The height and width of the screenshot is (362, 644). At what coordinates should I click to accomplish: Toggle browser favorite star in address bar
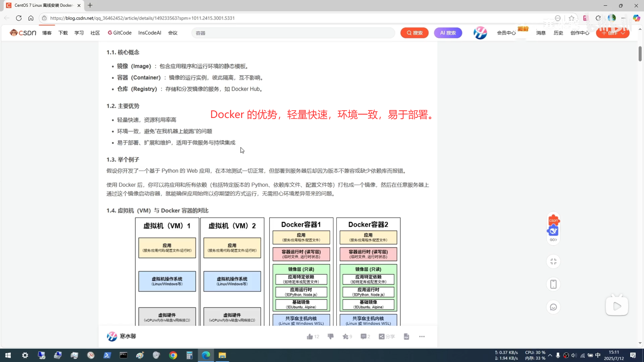[572, 18]
